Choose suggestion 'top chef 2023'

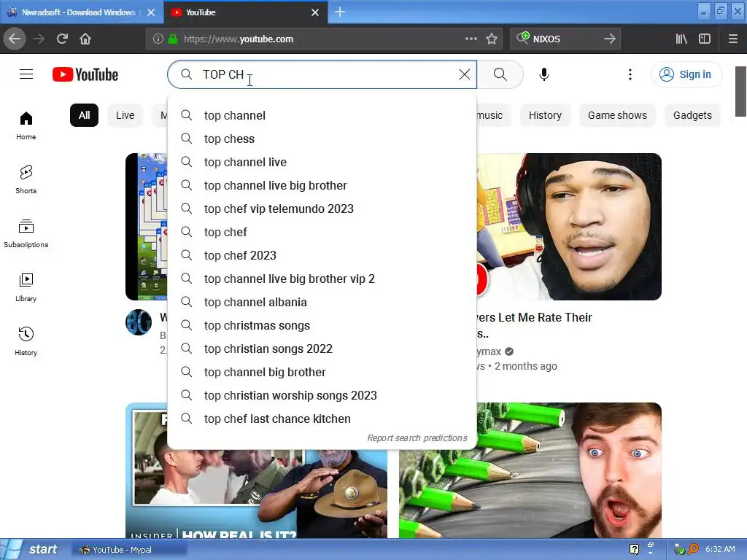click(x=322, y=255)
